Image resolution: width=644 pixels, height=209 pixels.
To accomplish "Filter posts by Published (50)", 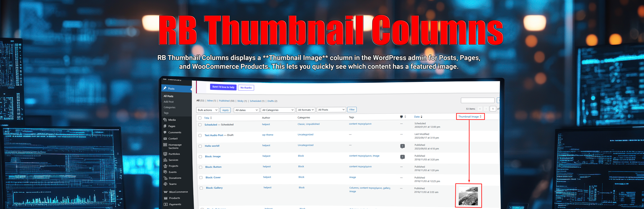I will [x=226, y=101].
